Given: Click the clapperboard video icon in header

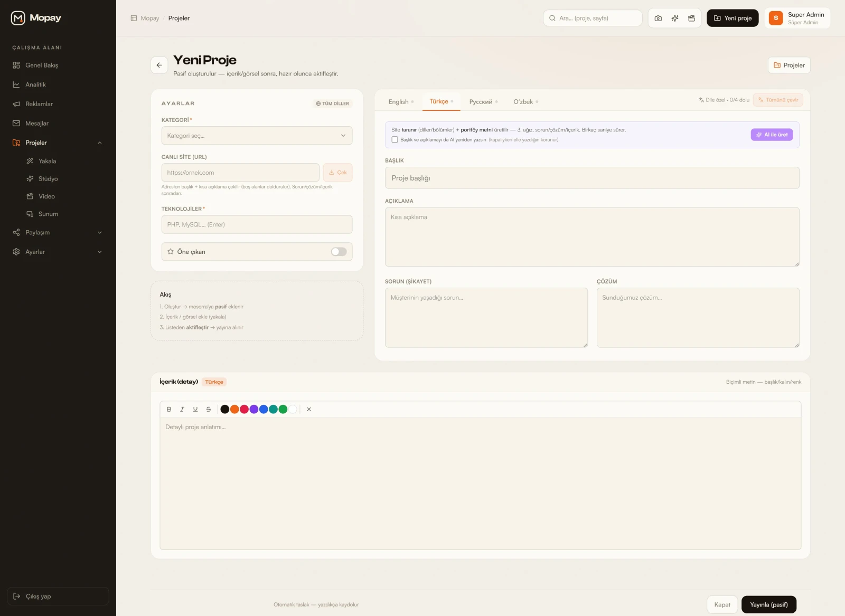Looking at the screenshot, I should click(x=691, y=18).
